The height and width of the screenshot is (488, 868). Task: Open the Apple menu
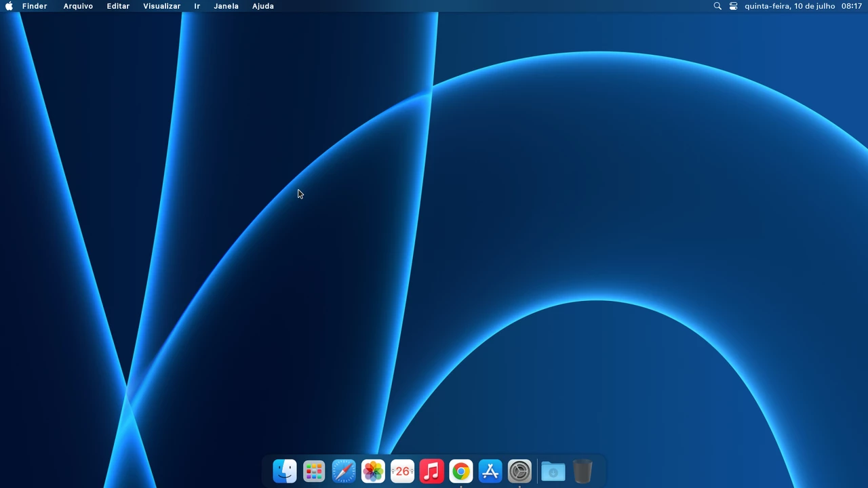(9, 6)
